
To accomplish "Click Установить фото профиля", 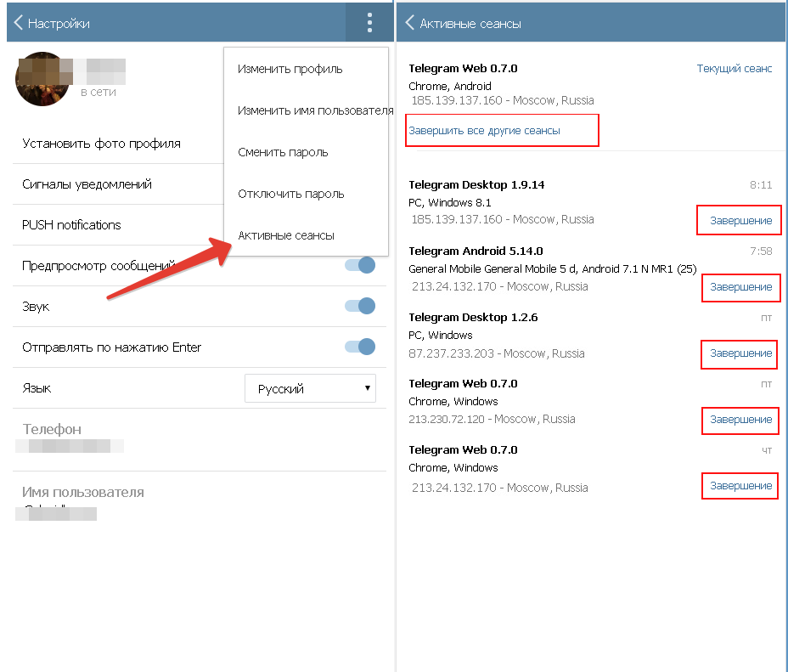I will click(x=102, y=144).
